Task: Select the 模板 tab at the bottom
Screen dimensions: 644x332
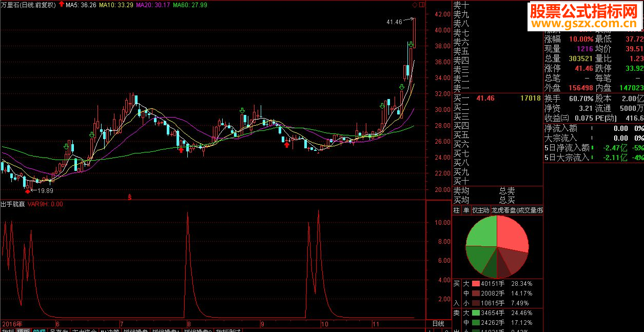Action: [23, 330]
